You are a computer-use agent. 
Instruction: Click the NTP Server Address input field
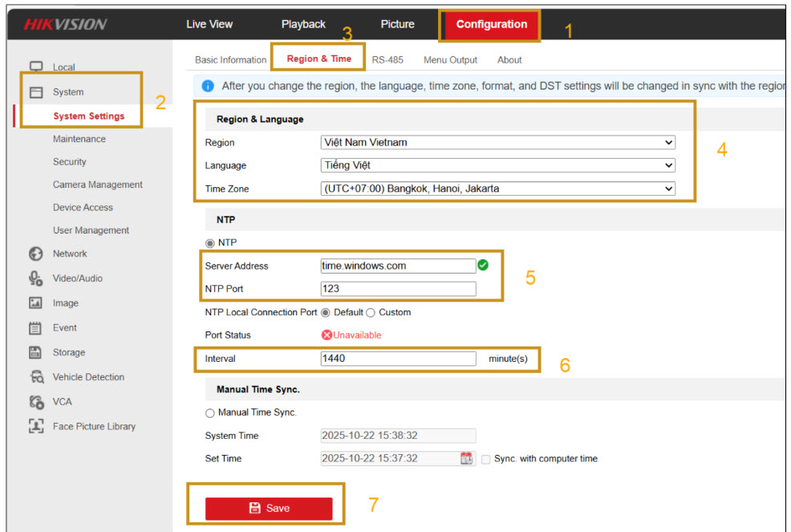coord(398,266)
